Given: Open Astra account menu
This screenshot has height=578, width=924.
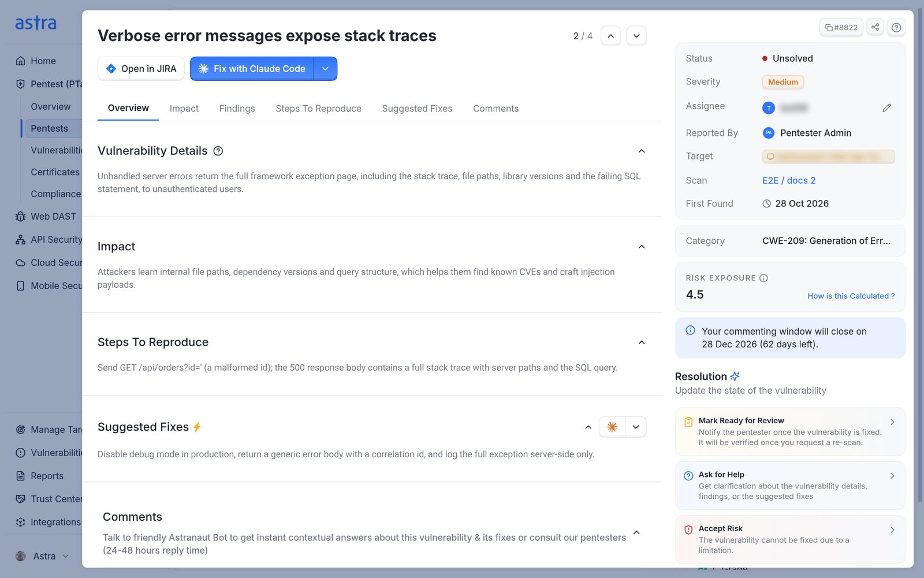Looking at the screenshot, I should coord(42,556).
